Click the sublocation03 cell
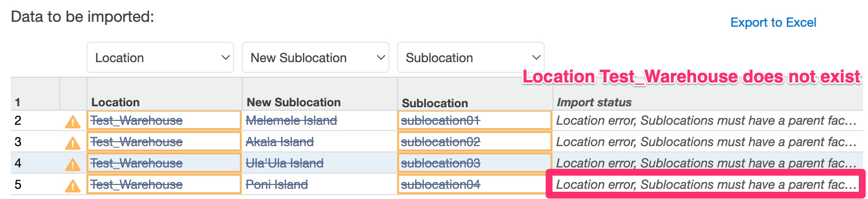868x199 pixels. pos(475,163)
